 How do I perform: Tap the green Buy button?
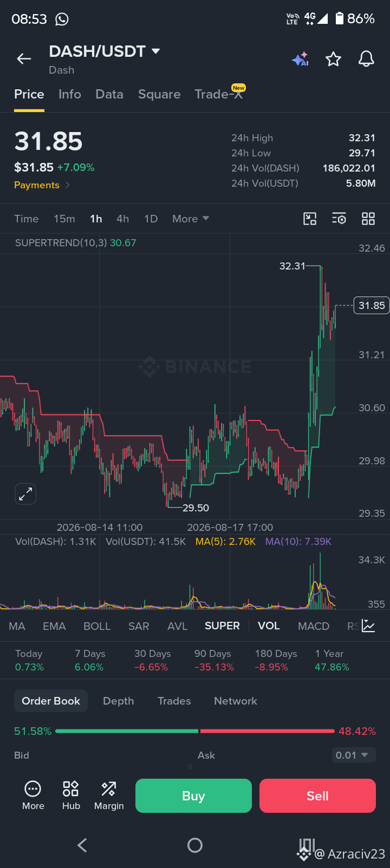[193, 795]
